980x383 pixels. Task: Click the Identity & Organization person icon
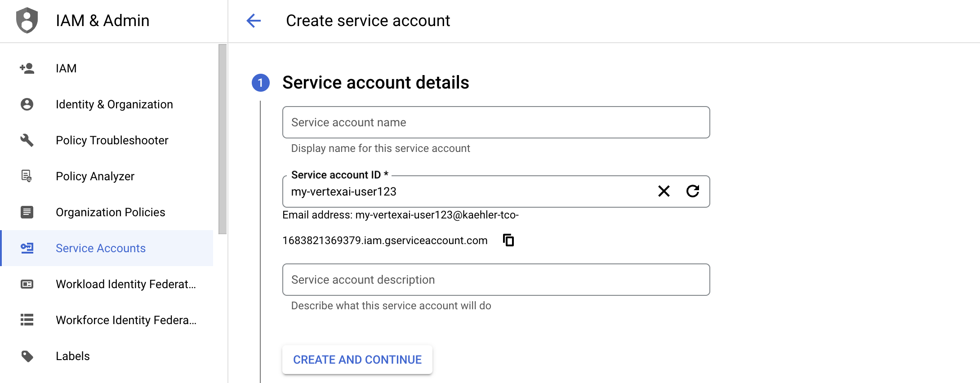click(27, 104)
